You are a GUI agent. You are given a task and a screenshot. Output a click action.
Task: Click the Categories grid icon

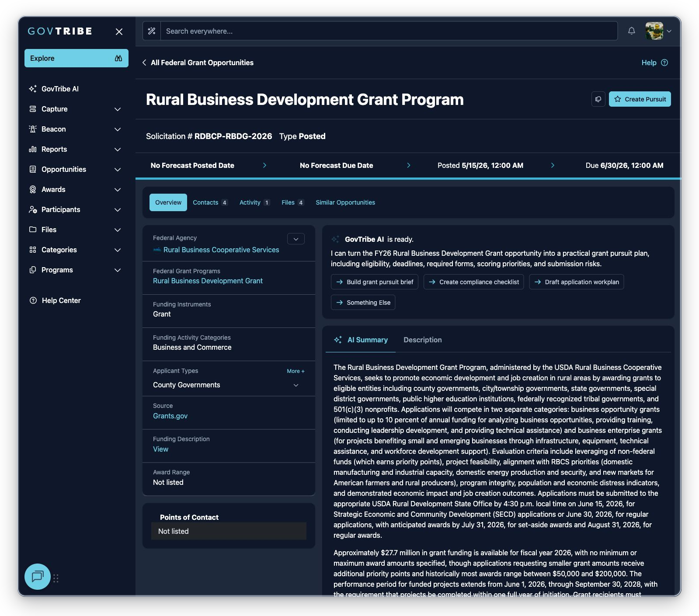[33, 250]
